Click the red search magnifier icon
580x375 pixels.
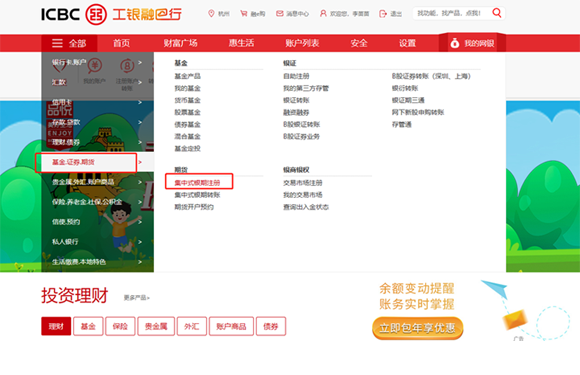497,13
